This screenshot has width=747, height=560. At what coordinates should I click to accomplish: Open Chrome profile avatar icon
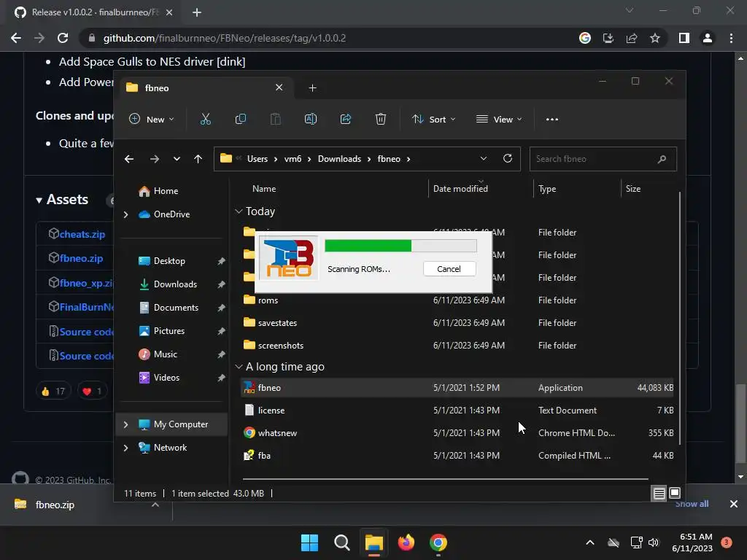pyautogui.click(x=708, y=38)
